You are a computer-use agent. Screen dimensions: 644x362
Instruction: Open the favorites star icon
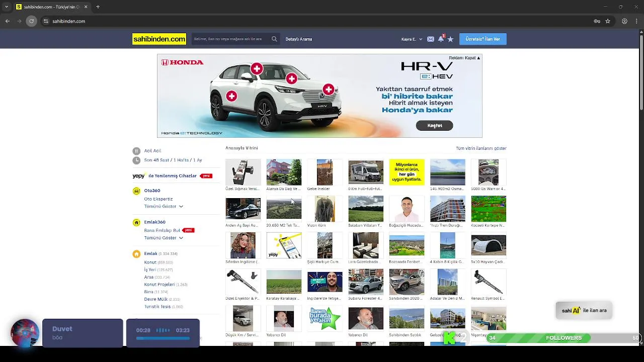click(450, 39)
